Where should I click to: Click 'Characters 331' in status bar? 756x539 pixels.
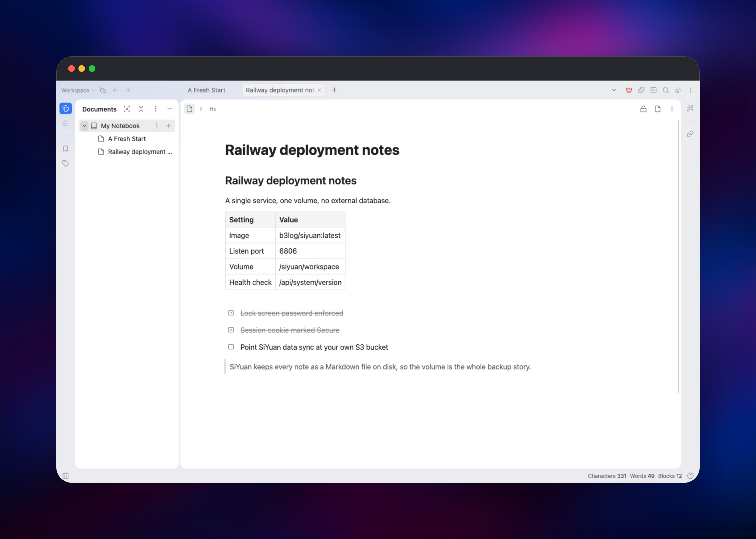(607, 476)
